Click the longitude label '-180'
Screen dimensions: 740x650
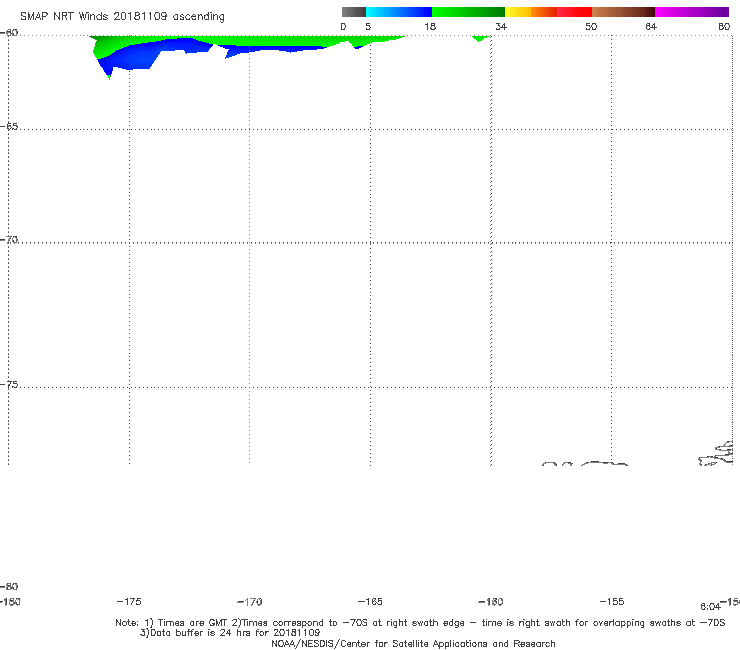point(10,602)
